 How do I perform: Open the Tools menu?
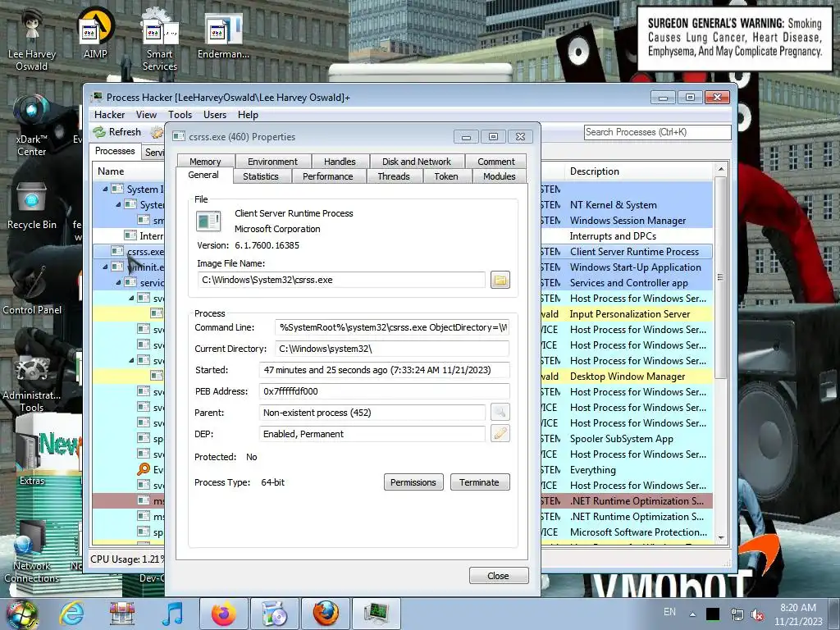click(x=180, y=115)
